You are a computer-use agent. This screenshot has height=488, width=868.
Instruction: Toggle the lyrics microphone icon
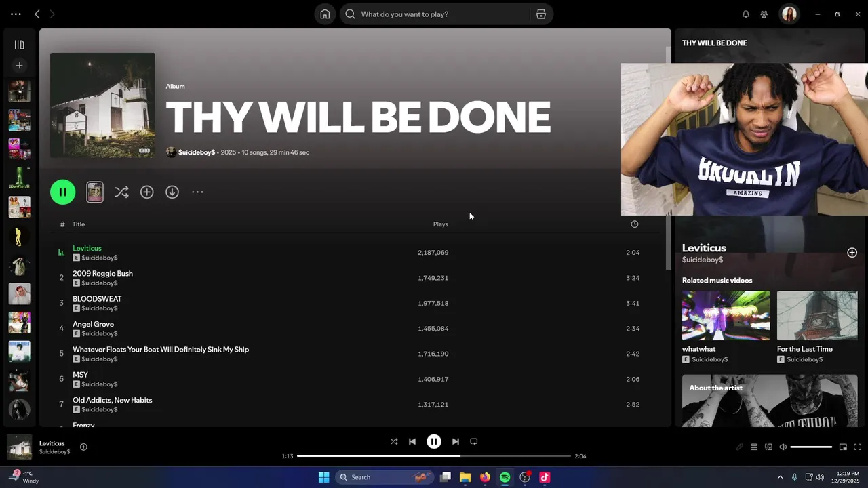tap(740, 447)
